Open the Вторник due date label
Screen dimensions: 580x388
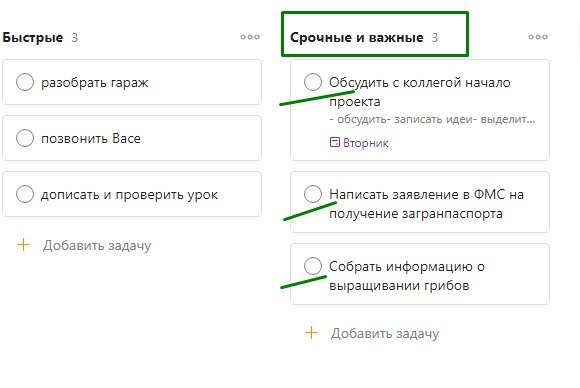click(365, 143)
